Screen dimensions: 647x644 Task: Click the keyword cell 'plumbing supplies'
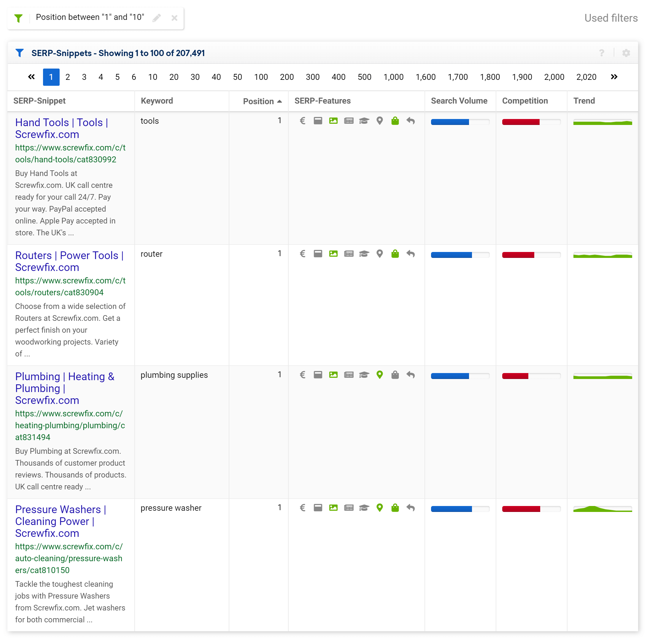pyautogui.click(x=174, y=375)
